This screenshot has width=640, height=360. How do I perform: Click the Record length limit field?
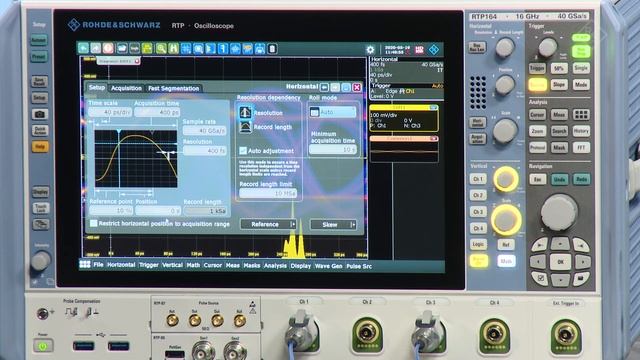[268, 193]
